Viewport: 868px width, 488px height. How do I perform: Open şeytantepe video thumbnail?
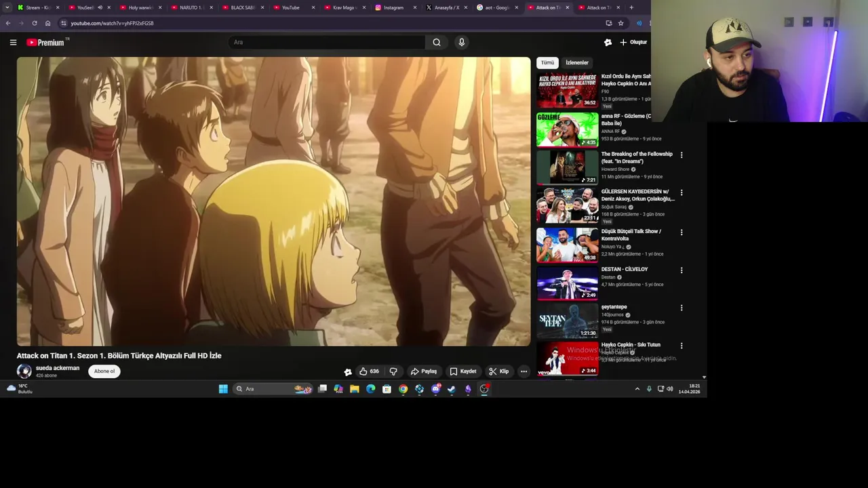568,320
